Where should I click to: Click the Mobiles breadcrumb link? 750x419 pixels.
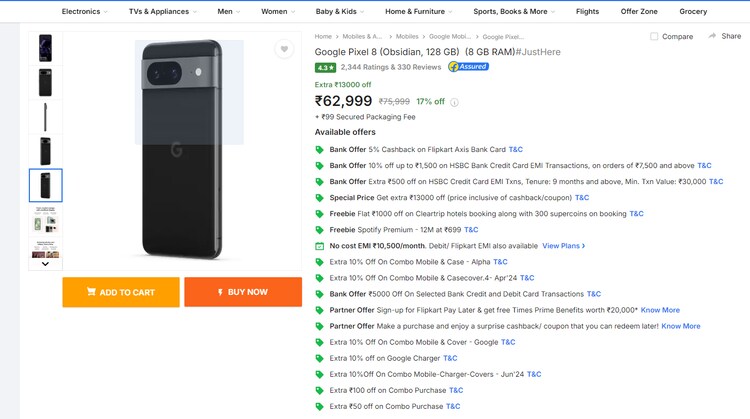pyautogui.click(x=407, y=36)
